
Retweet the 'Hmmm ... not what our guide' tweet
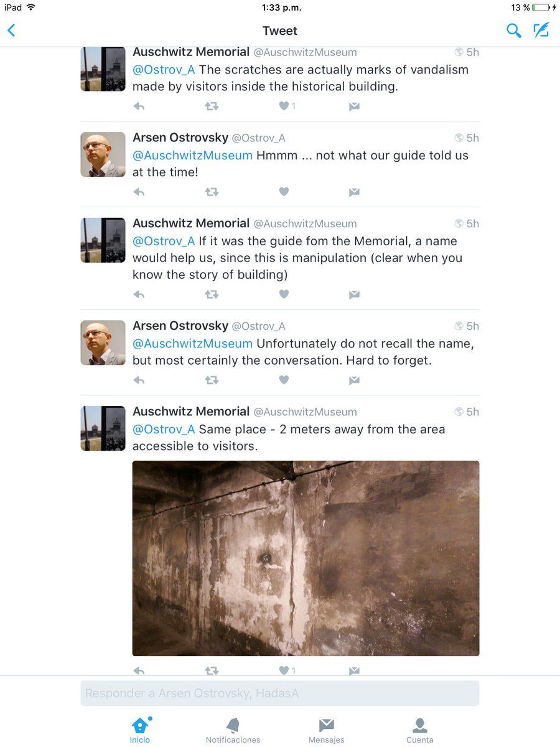pos(212,192)
